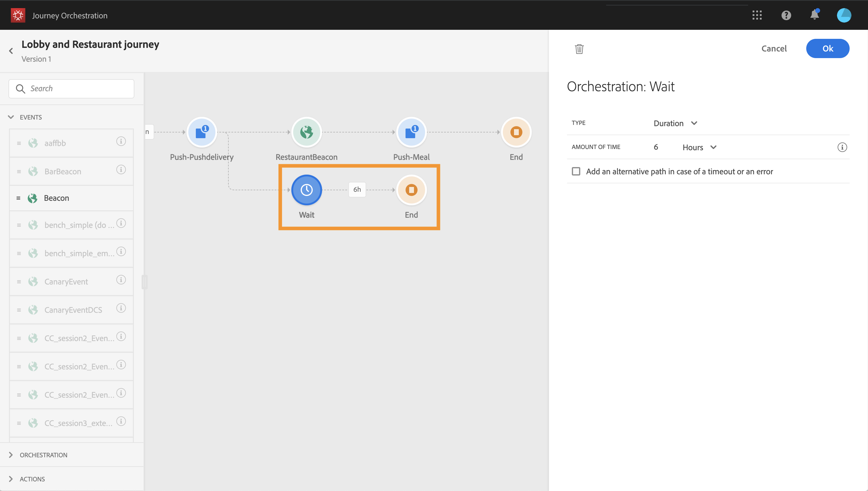Open the Type Duration dropdown
Viewport: 868px width, 491px height.
pyautogui.click(x=675, y=123)
